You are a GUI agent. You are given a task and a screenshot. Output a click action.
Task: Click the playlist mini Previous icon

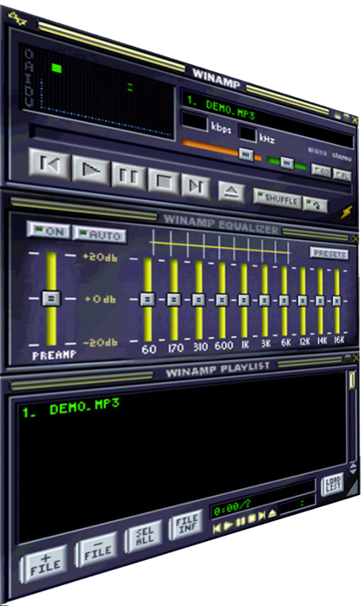pos(217,528)
